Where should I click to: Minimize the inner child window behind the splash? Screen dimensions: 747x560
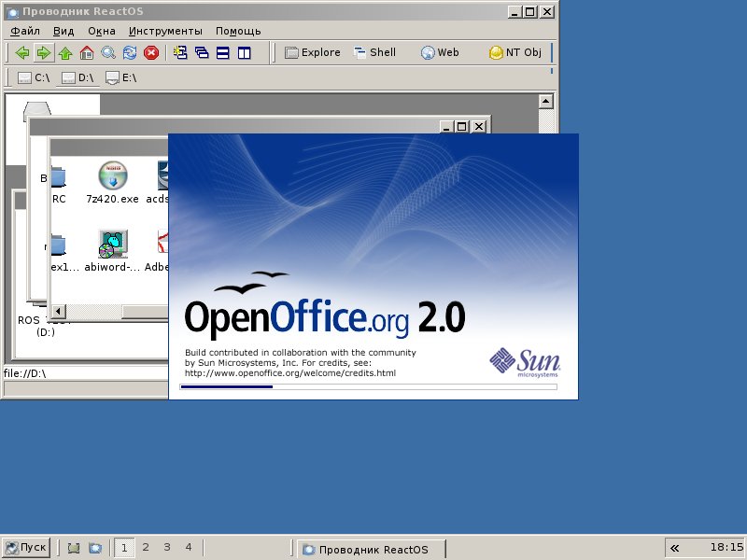point(446,127)
